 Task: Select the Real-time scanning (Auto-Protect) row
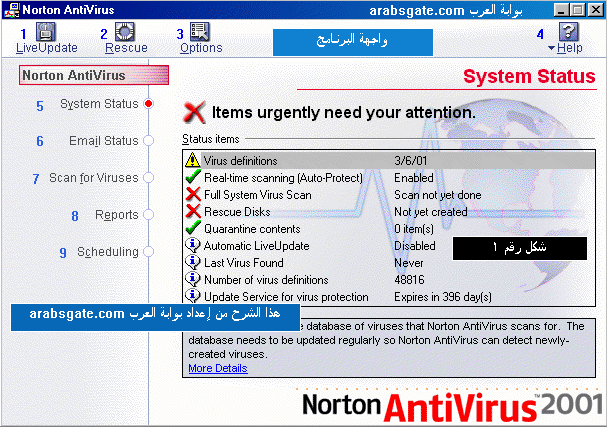point(389,178)
